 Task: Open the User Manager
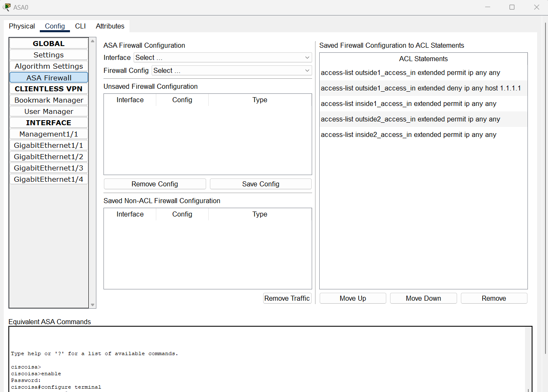click(x=48, y=111)
